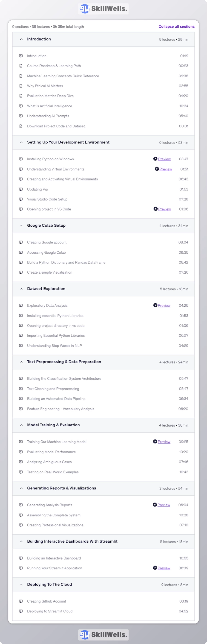Collapse the Model Training & Evaluation section chevron
Screen dimensions: 207x644
pyautogui.click(x=21, y=425)
